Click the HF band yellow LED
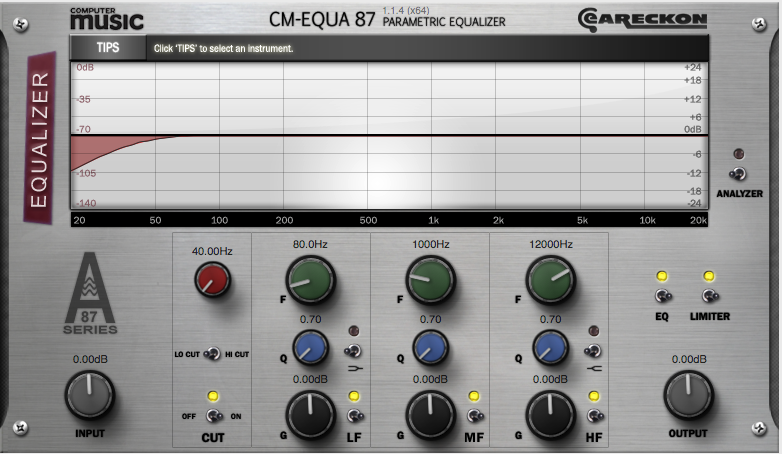This screenshot has width=782, height=454. (593, 396)
